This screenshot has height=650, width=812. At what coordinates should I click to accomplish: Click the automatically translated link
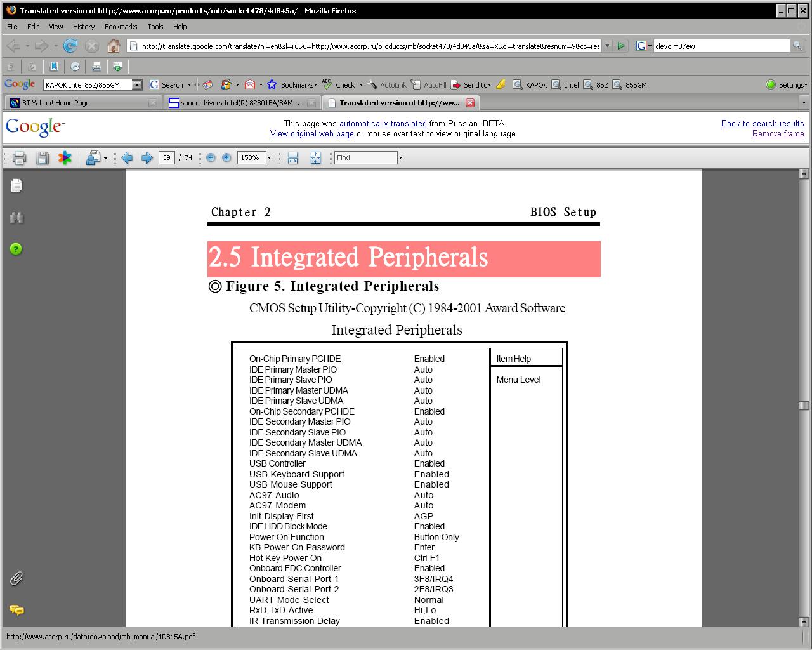tap(383, 123)
